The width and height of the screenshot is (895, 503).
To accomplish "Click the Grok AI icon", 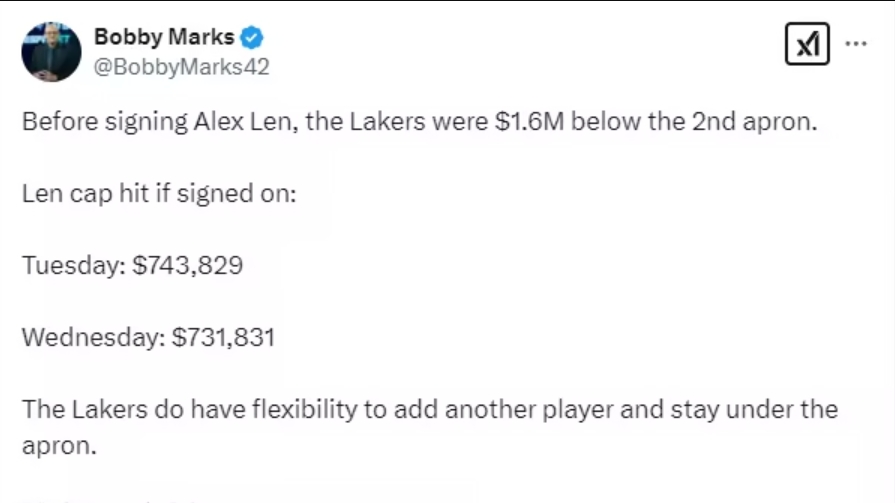I will [806, 45].
